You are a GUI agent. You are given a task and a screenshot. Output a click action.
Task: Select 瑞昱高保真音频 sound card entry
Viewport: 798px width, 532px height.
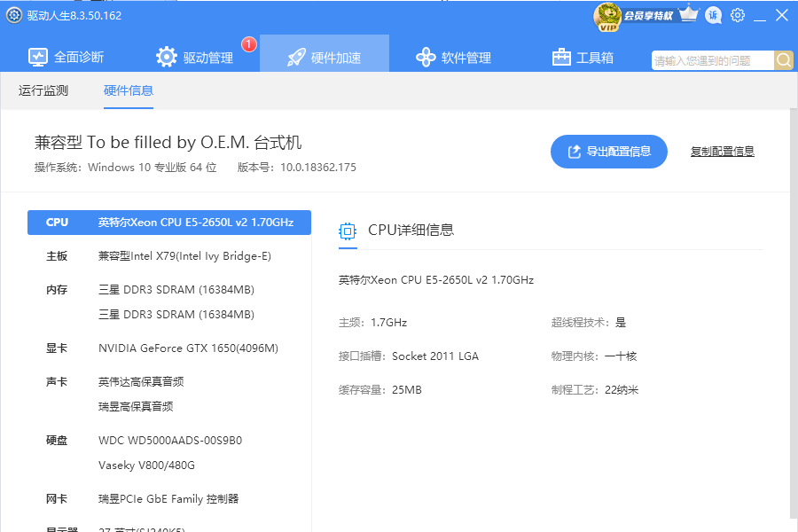point(136,407)
